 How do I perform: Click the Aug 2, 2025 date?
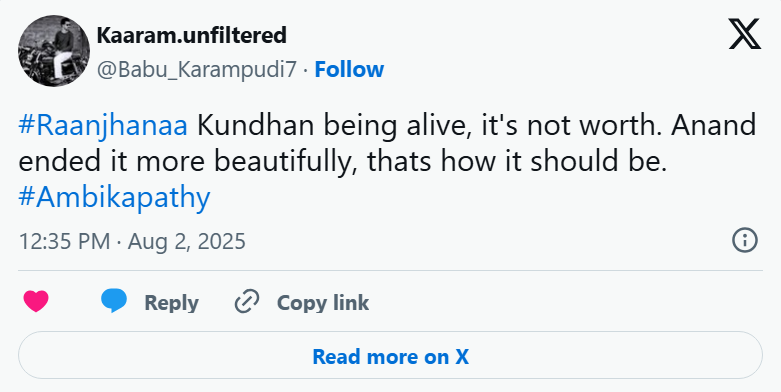coord(187,242)
